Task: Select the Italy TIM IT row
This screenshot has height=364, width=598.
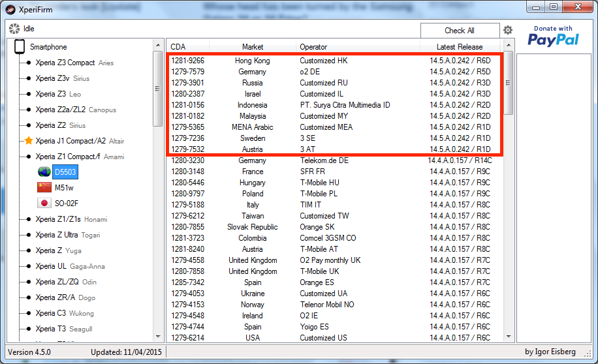Action: (335, 205)
